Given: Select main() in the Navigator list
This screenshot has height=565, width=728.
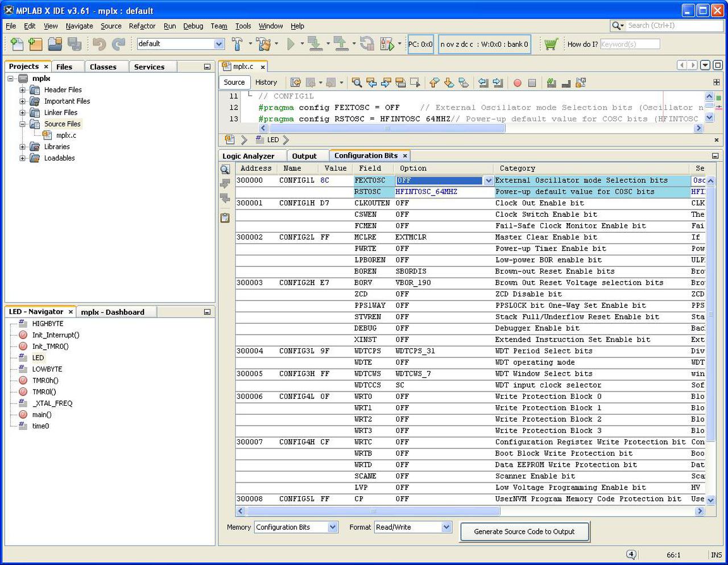Looking at the screenshot, I should 42,415.
